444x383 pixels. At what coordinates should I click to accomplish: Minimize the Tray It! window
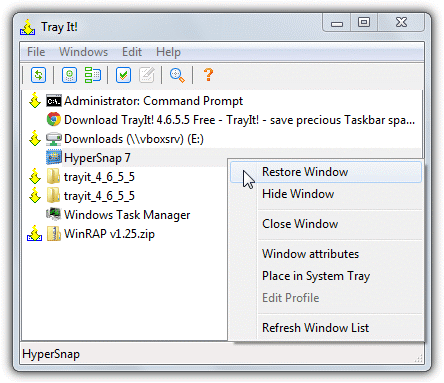[337, 23]
